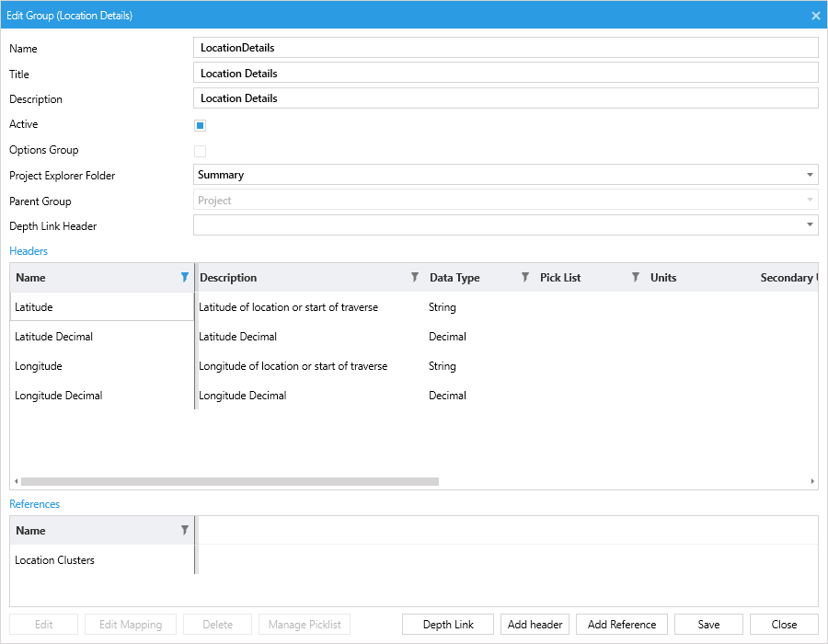The width and height of the screenshot is (828, 644).
Task: Click the left arrow of headers scrollbar
Action: 17,481
